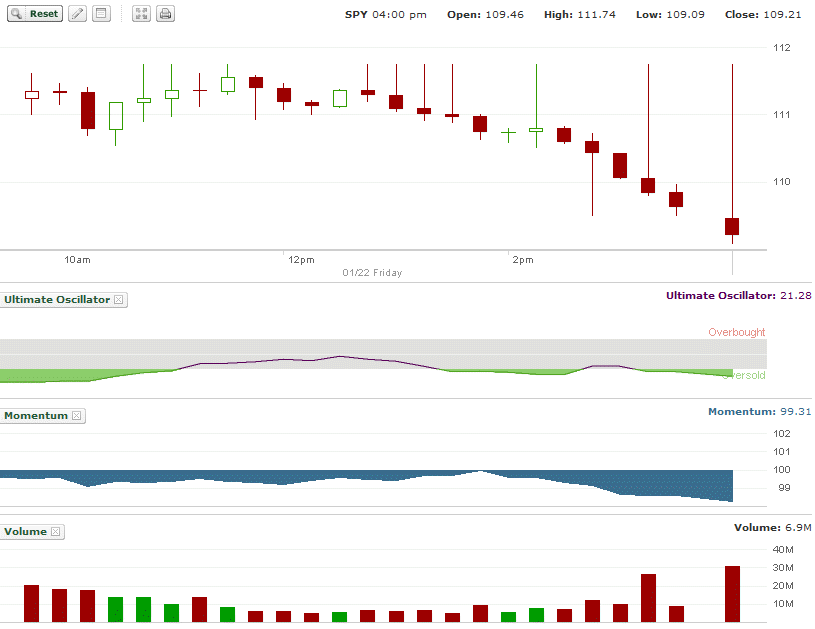Screen dimensions: 815x629
Task: Click the 10am time axis label
Action: tap(77, 260)
